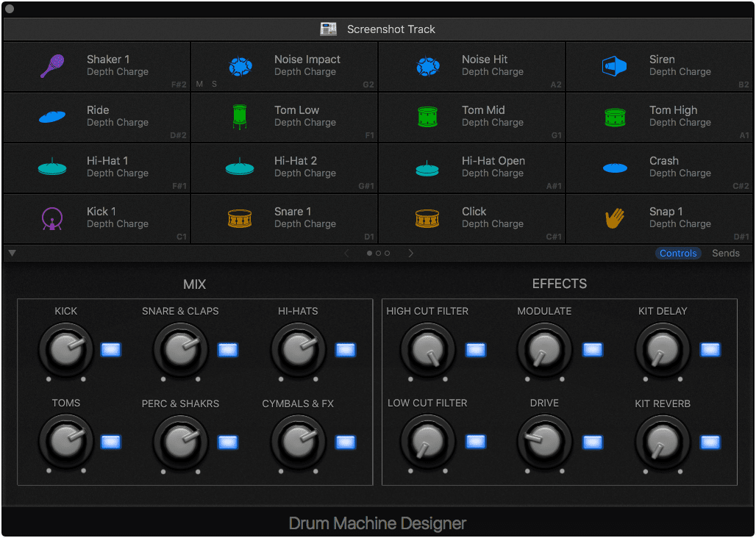
Task: Click the Snare 1 drum icon
Action: 239,218
